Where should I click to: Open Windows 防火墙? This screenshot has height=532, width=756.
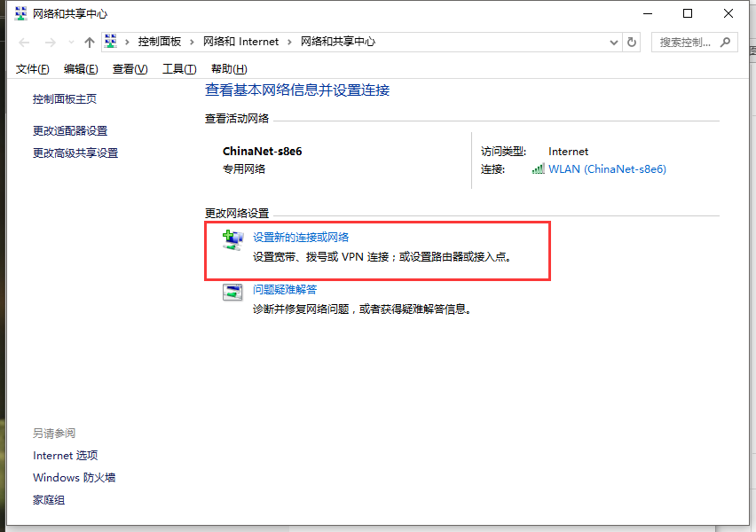pos(75,478)
